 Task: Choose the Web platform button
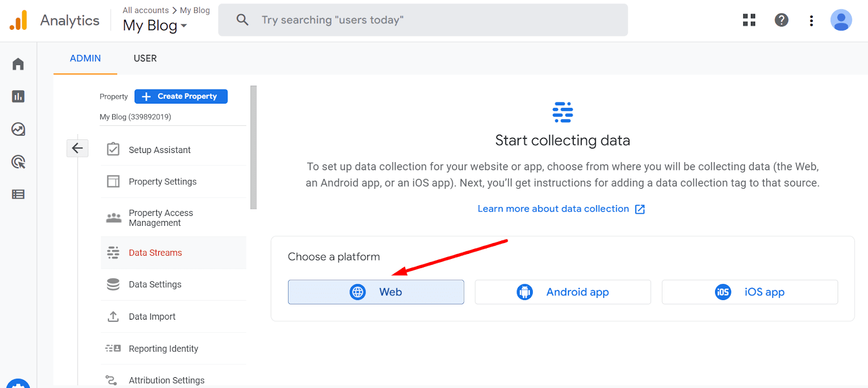[x=376, y=292]
